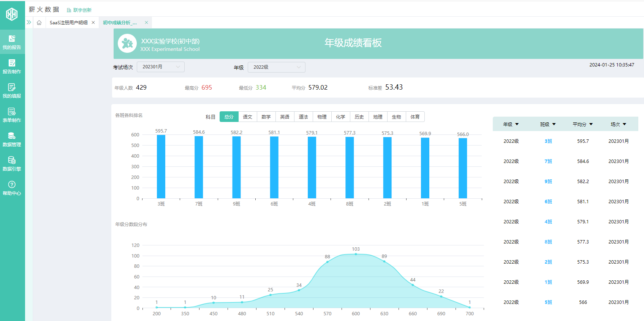Open 5班 link in table
This screenshot has width=644, height=321.
548,302
